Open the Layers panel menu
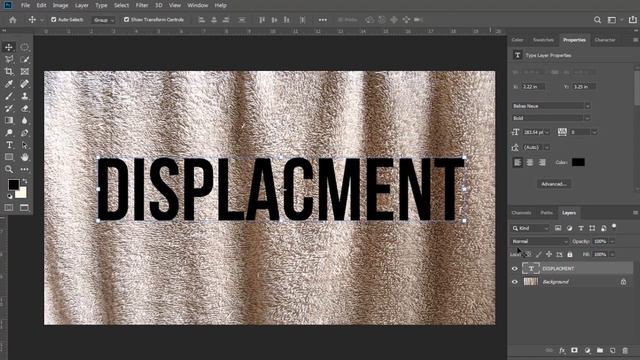Screen dimensions: 640x360 coord(635,213)
